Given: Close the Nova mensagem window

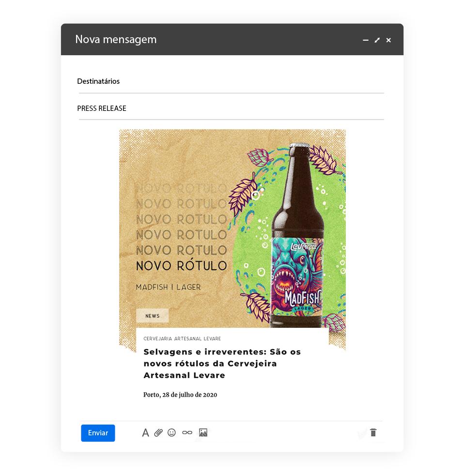Looking at the screenshot, I should point(388,40).
